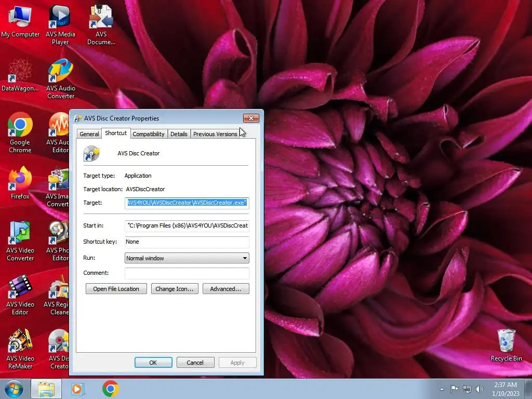Click the taskbar clock showing 2:37 AM
The width and height of the screenshot is (532, 399).
point(506,389)
